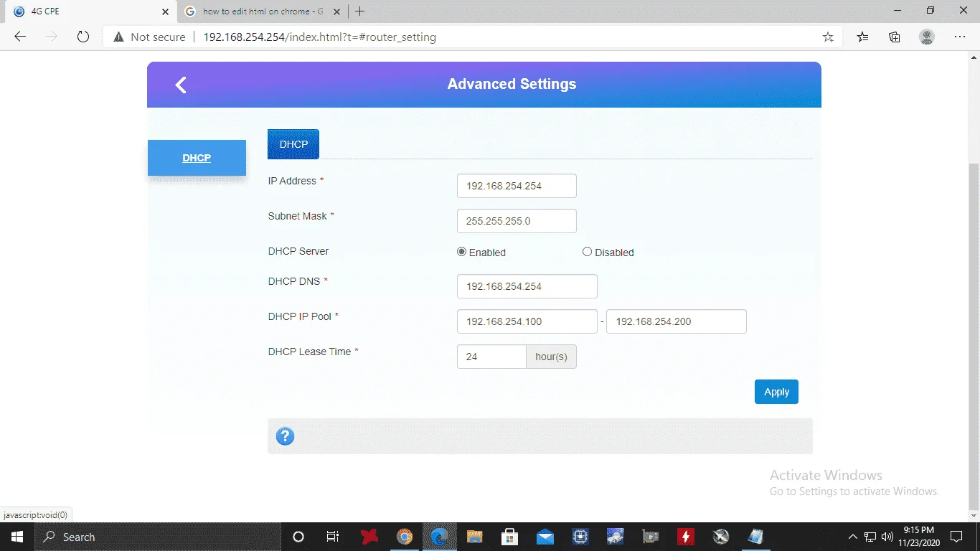Click the taskbar Search box
This screenshot has height=551, width=980.
(157, 537)
